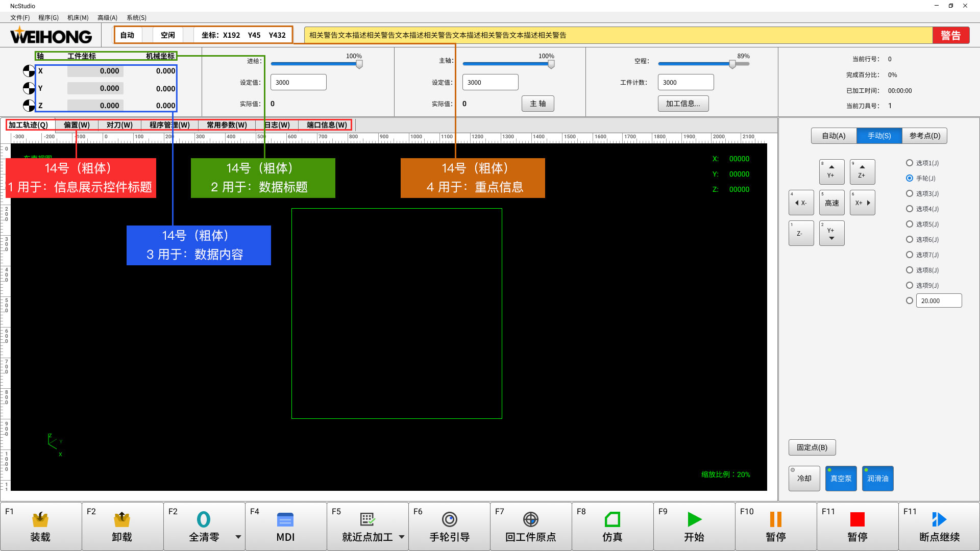
Task: Select the 选项1(J) radio button
Action: (x=909, y=163)
